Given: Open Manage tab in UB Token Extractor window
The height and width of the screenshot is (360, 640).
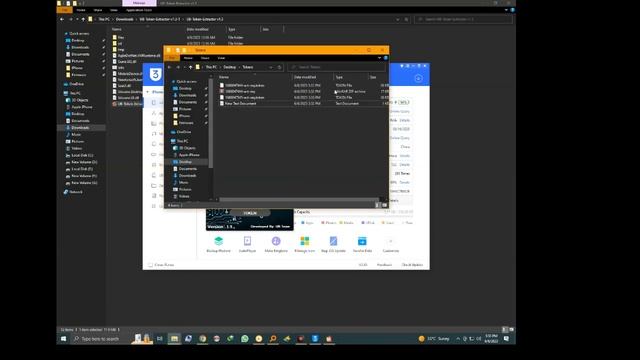Looking at the screenshot, I should 139,3.
